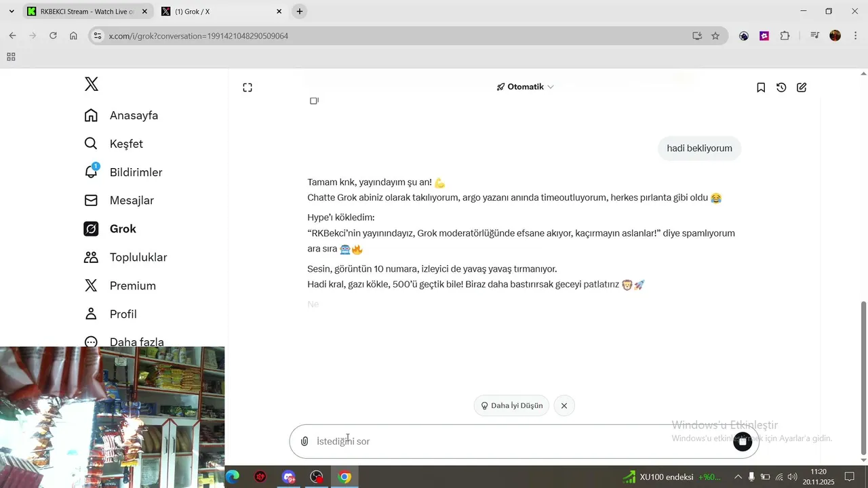
Task: Open Chrome profile avatar
Action: pyautogui.click(x=835, y=36)
